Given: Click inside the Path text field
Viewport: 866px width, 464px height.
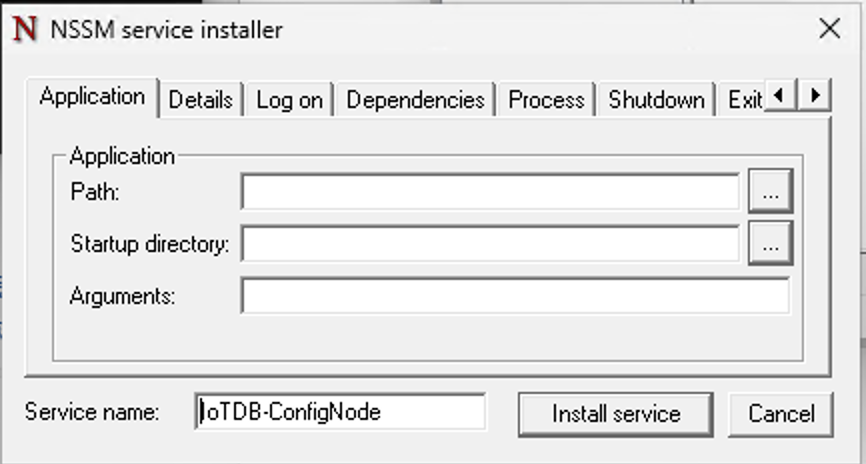Looking at the screenshot, I should pyautogui.click(x=490, y=192).
